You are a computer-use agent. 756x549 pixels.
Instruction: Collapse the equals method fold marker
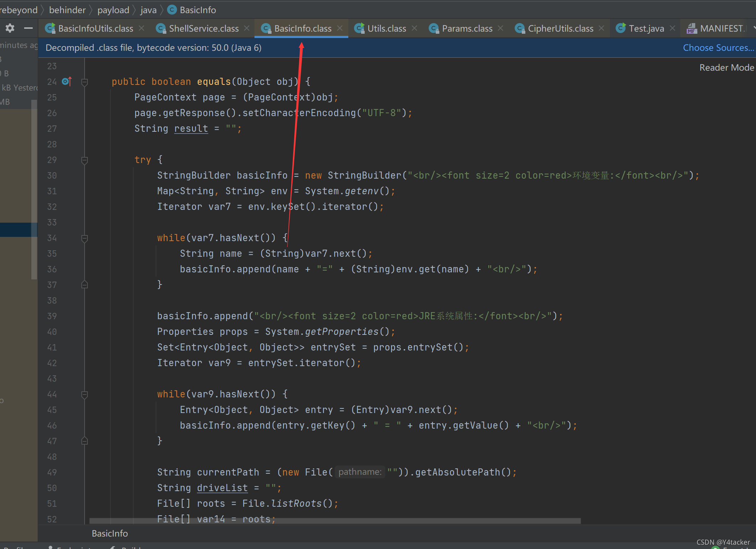[85, 82]
